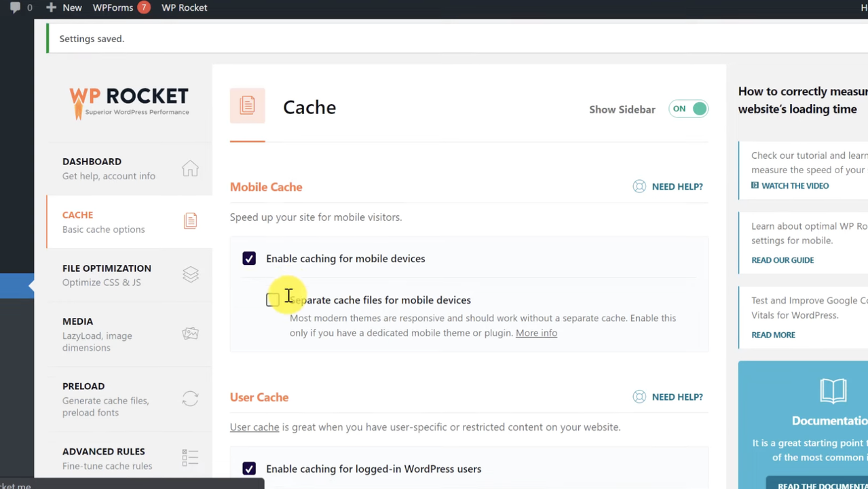Viewport: 868px width, 489px height.
Task: Open the File Optimization settings tab
Action: click(x=107, y=274)
